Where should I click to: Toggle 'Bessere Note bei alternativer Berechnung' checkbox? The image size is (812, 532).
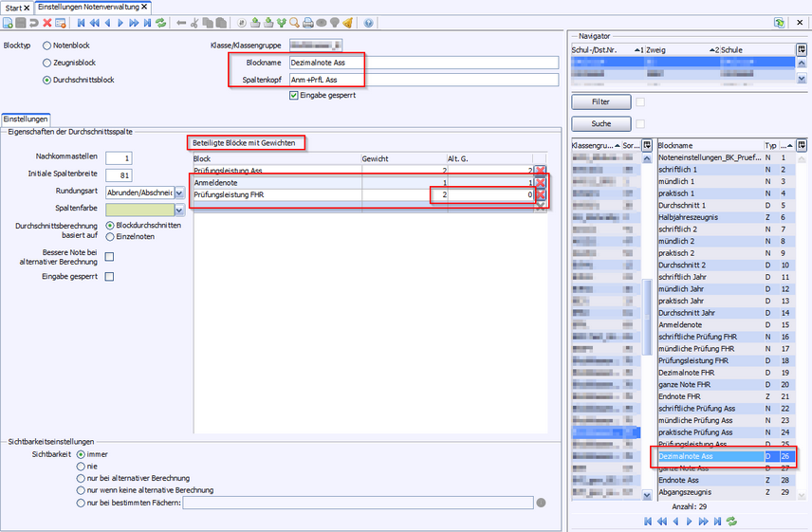(x=109, y=256)
